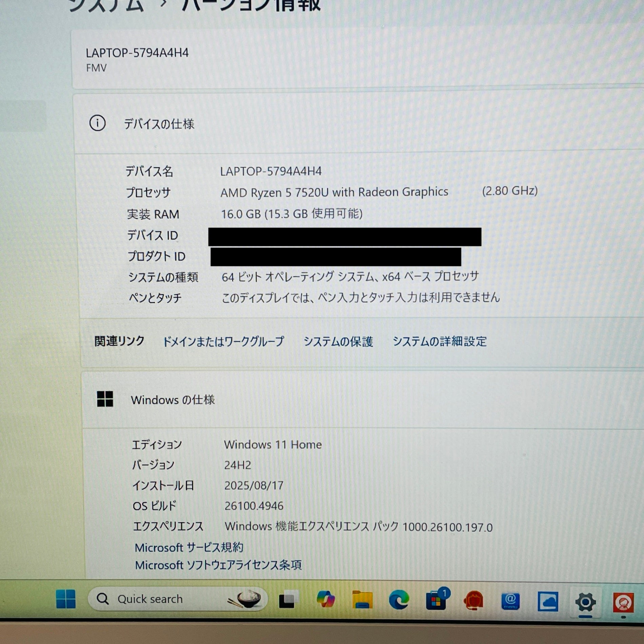Collapse the デバイスの仕様 section header
This screenshot has height=644, width=644.
click(159, 124)
